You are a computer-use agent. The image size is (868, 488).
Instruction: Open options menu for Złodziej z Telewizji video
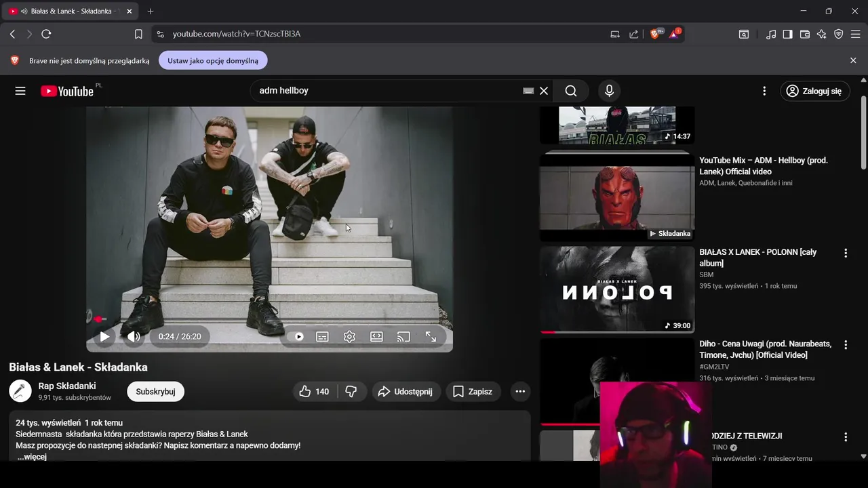coord(845,437)
